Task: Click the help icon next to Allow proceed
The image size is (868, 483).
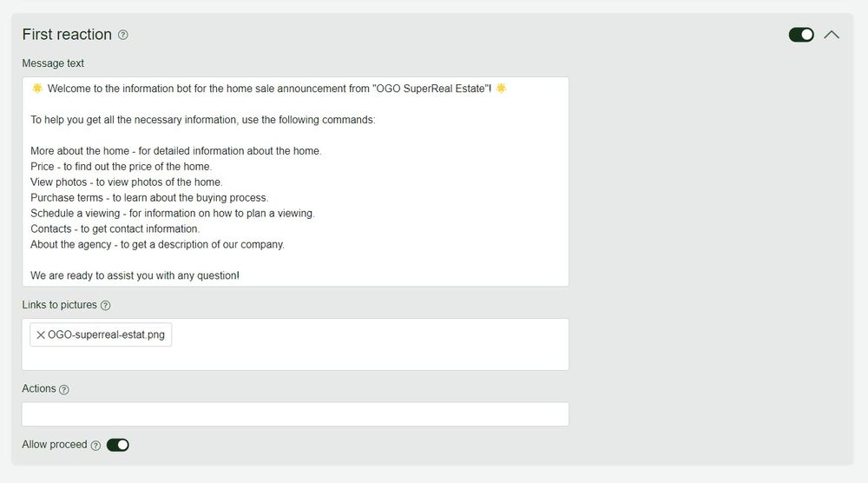Action: point(95,446)
